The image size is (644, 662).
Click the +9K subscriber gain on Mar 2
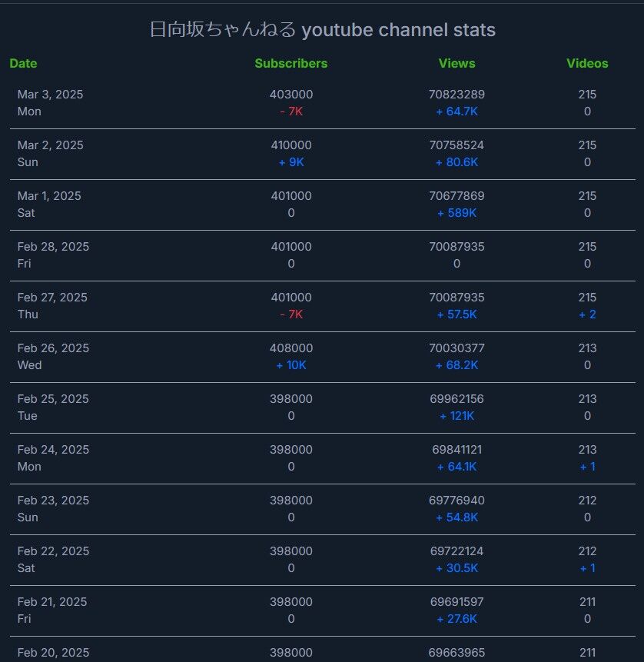tap(290, 162)
